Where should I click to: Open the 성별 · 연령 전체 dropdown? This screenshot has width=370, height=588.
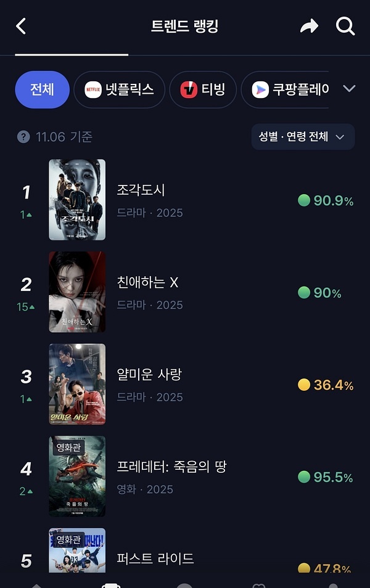point(303,137)
